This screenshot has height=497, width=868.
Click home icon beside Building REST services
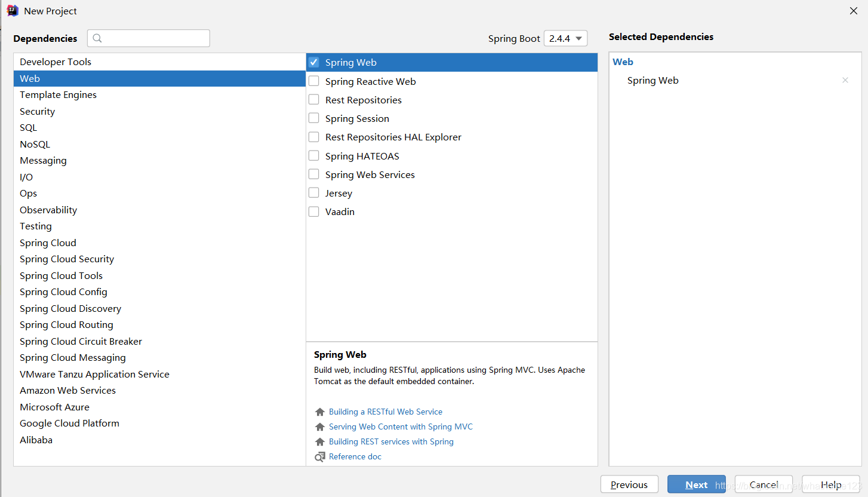tap(320, 442)
